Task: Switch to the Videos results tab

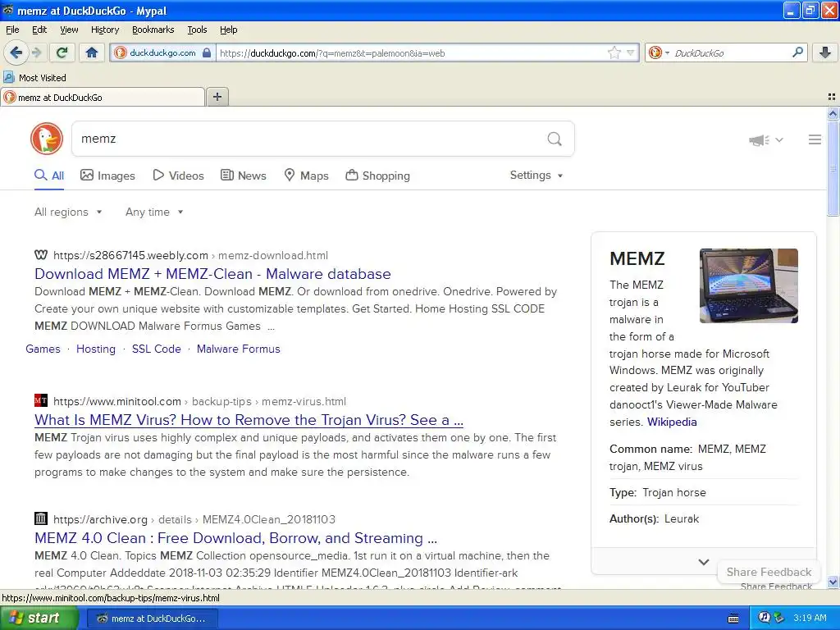Action: coord(178,176)
